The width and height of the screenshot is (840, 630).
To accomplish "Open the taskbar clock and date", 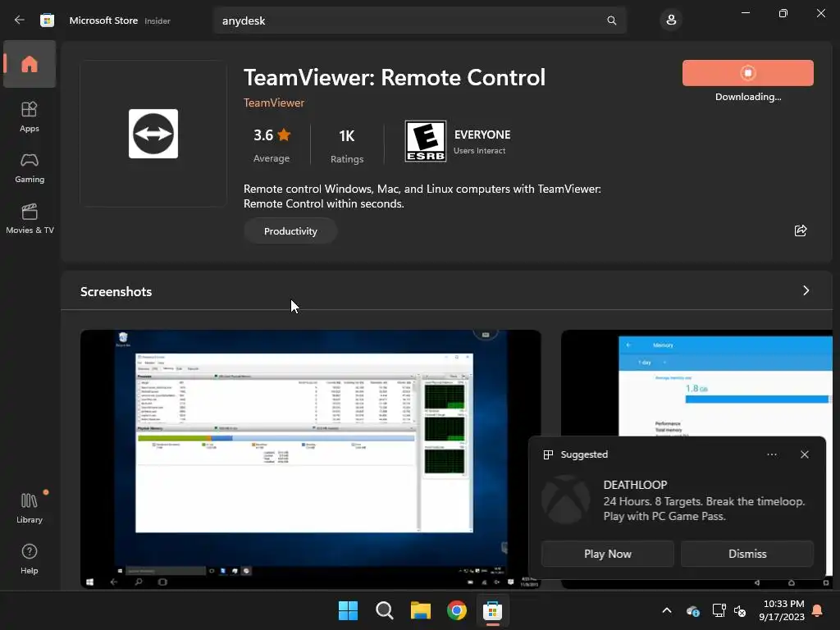I will 781,610.
